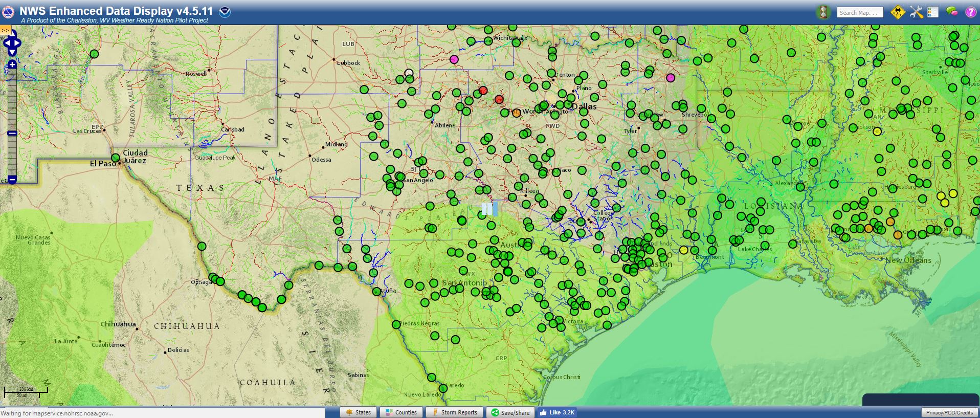The height and width of the screenshot is (418, 980).
Task: Expand the side panel with >> button
Action: click(5, 30)
